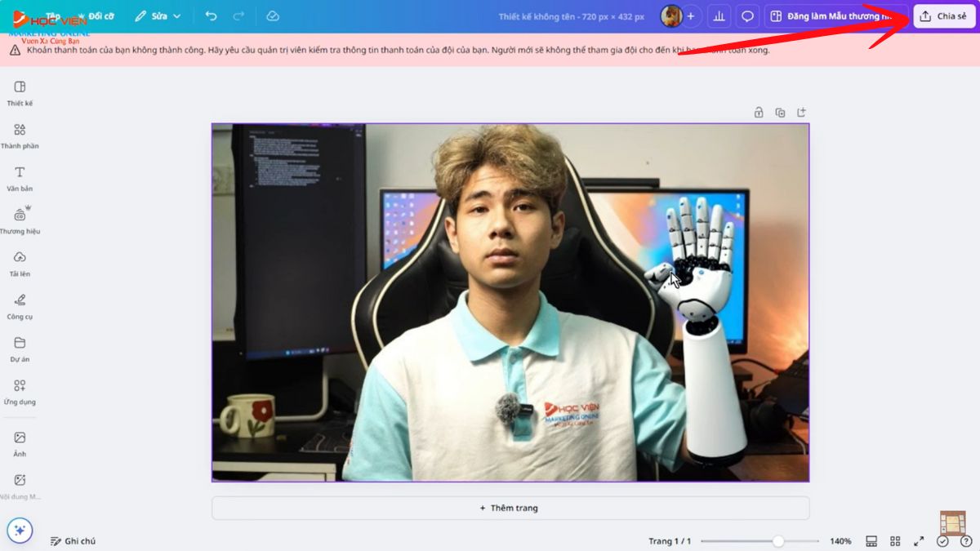Click the Canva AI sparkle assistant button

tap(20, 531)
